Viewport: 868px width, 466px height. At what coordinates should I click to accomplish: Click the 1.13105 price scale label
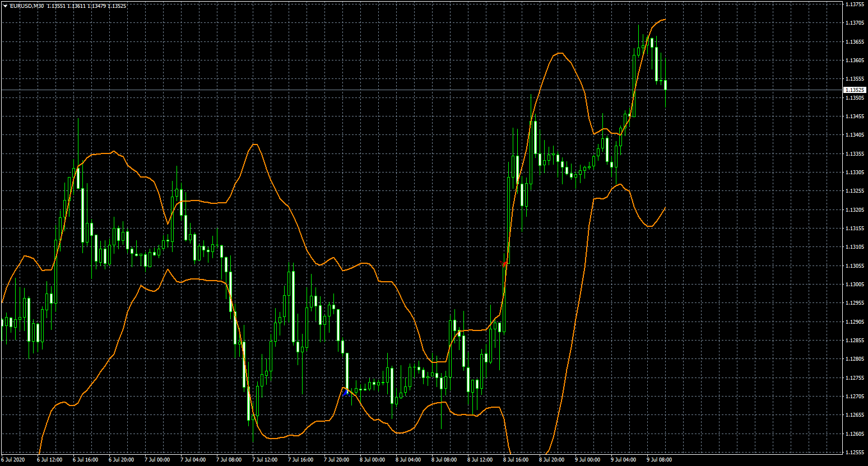pos(855,247)
